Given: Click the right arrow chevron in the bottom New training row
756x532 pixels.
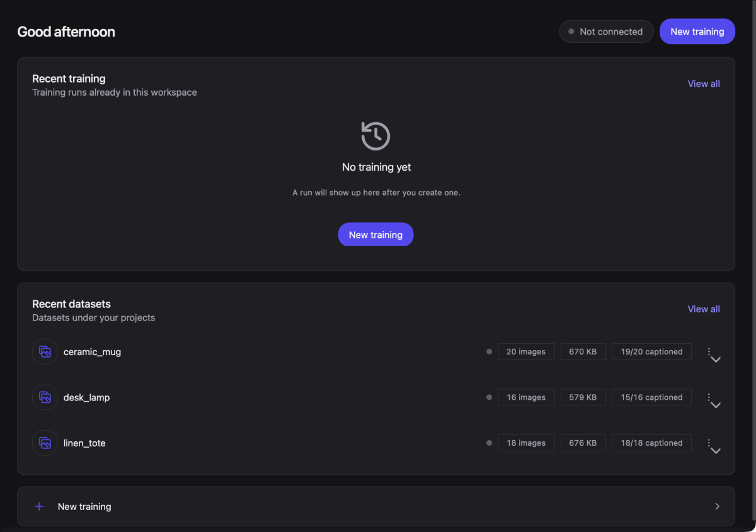Looking at the screenshot, I should coord(717,506).
